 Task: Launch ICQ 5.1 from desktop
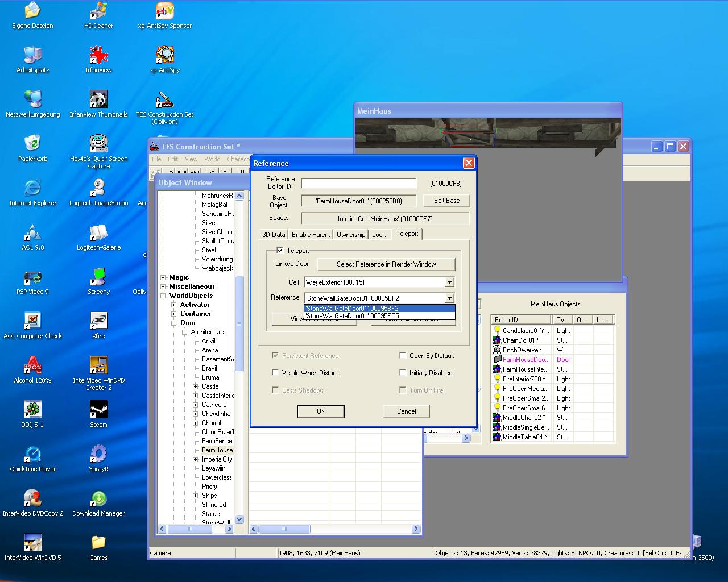pos(32,414)
